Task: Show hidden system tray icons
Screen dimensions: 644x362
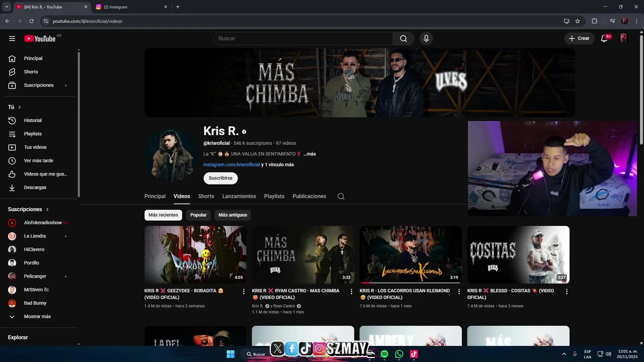Action: coord(563,354)
